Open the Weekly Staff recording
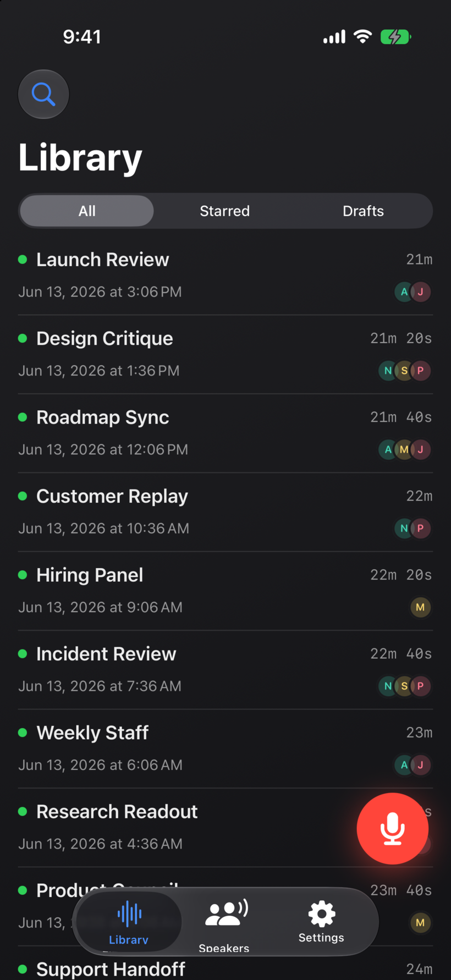 (x=226, y=748)
